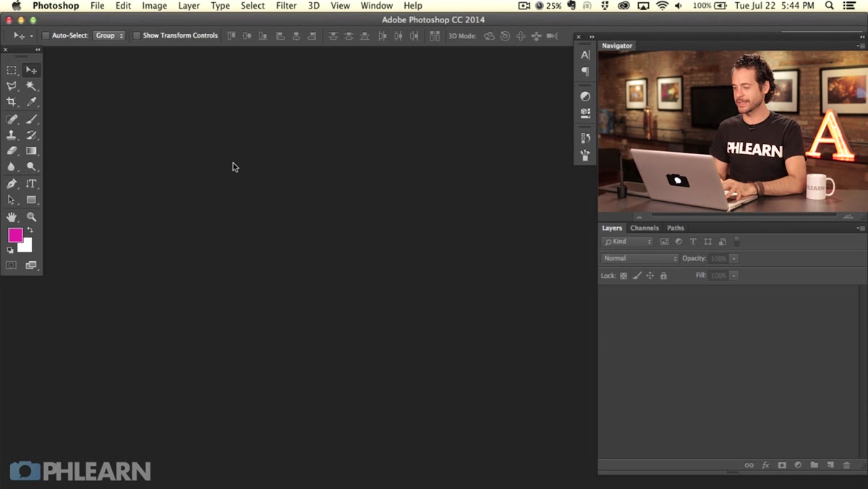Select the Rectangle shape tool

31,200
